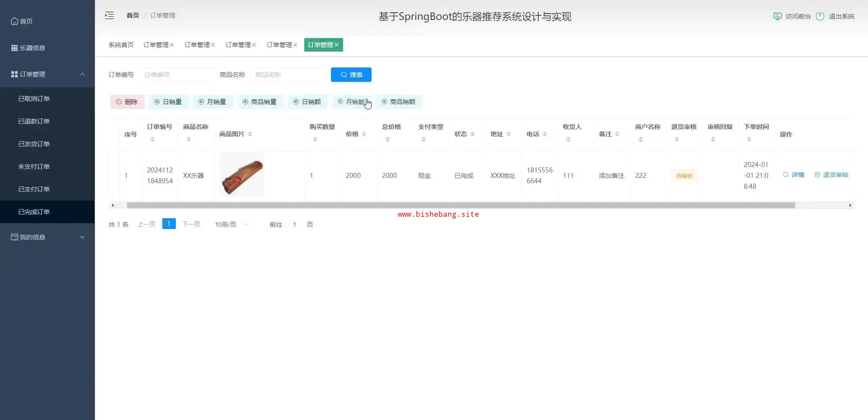Click the 首页 breadcrumb link
The image size is (868, 420).
point(133,15)
